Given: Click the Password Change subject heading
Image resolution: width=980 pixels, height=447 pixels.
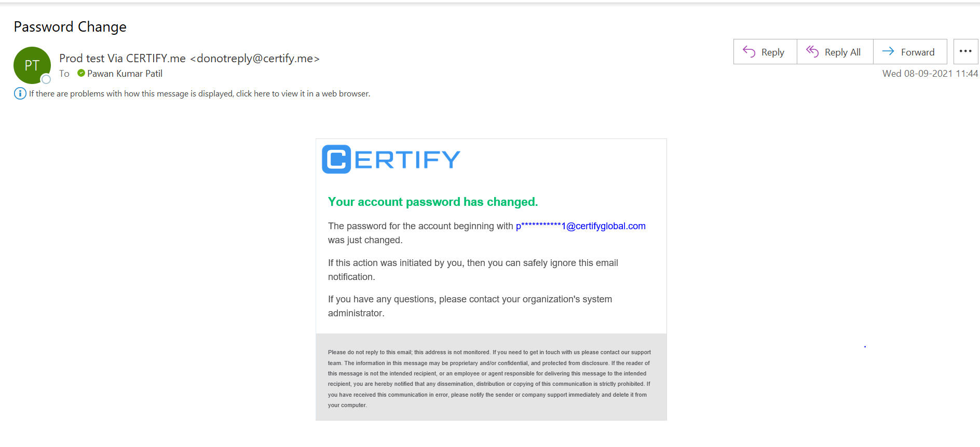Looking at the screenshot, I should point(70,27).
